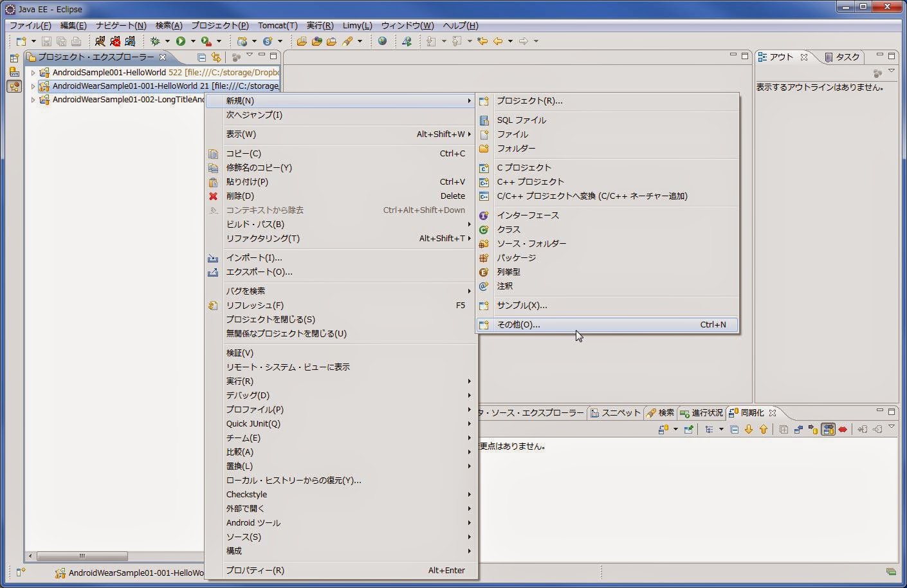Click the Last Edit Location toolbar icon
The width and height of the screenshot is (907, 588).
coord(482,41)
